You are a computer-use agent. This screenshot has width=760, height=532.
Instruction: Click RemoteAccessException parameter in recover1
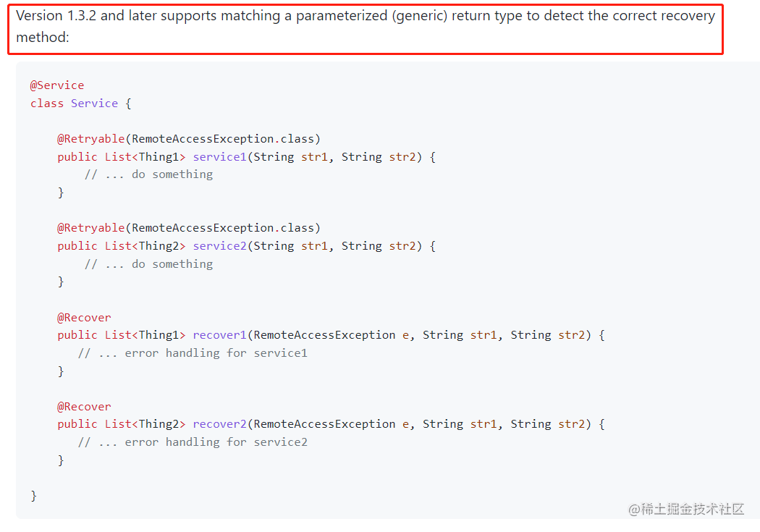point(324,335)
